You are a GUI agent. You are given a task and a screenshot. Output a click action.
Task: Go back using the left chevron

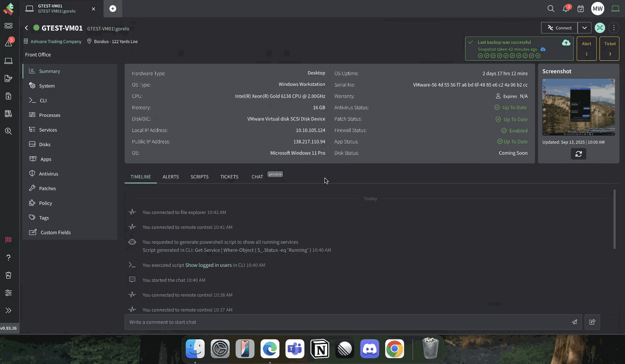click(x=26, y=28)
